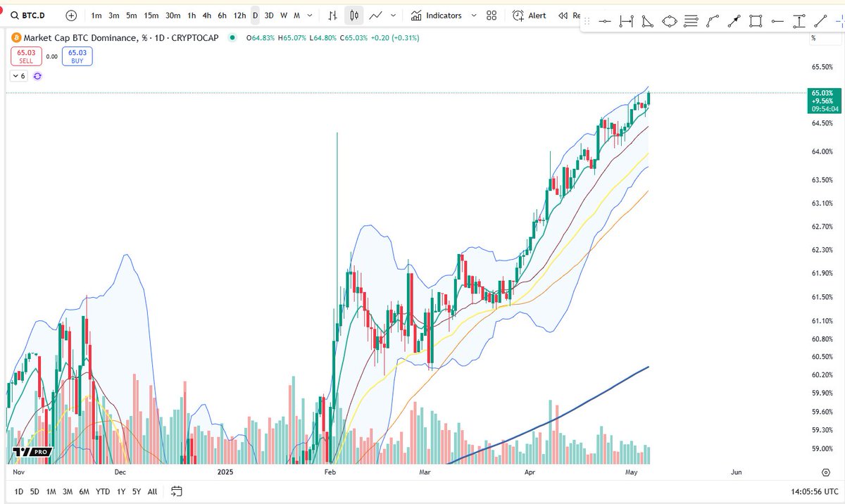The height and width of the screenshot is (504, 845).
Task: Set date range to YTD
Action: (x=103, y=491)
